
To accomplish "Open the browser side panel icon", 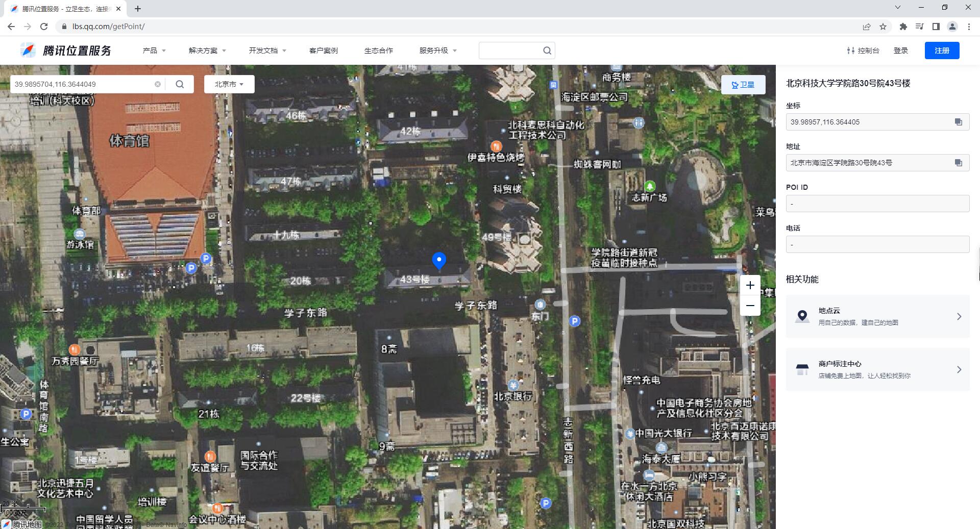I will click(x=936, y=27).
